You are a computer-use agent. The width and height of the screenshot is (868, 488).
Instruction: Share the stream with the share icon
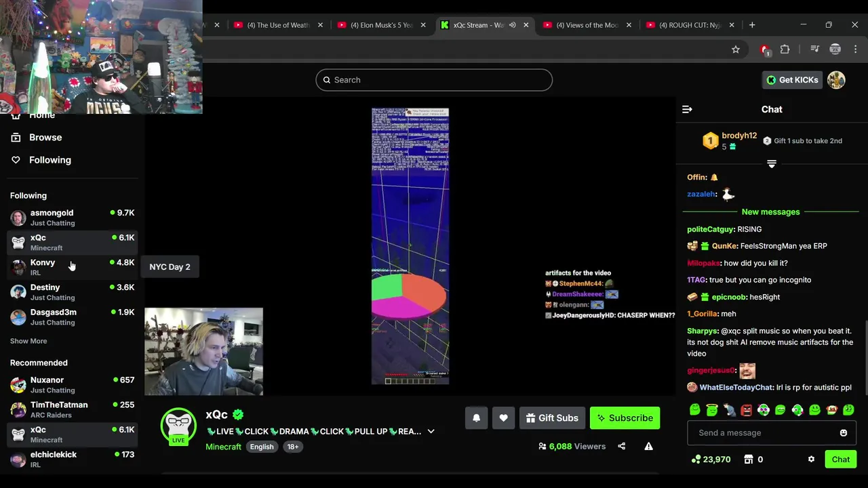[622, 446]
